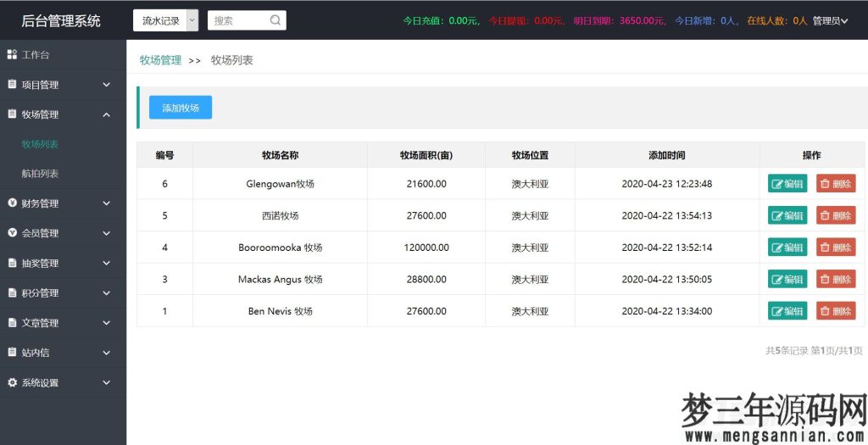Delete the 西诺牧场 row
The height and width of the screenshot is (445, 868).
pos(836,215)
